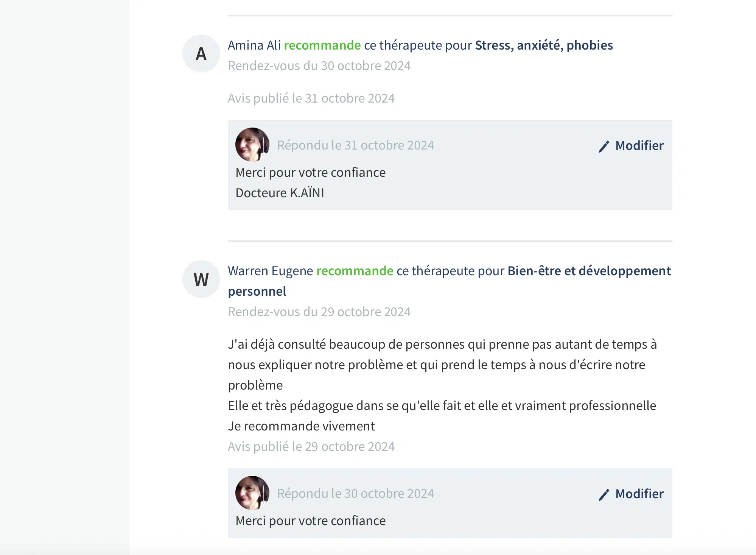Click pencil icon in October 30 reply
The image size is (756, 555).
[x=604, y=494]
